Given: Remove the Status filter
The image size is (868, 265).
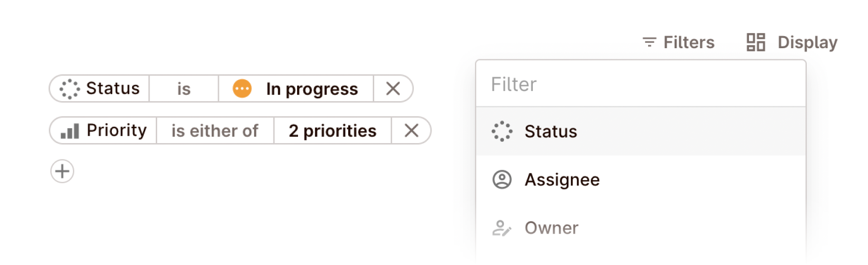Looking at the screenshot, I should 393,89.
